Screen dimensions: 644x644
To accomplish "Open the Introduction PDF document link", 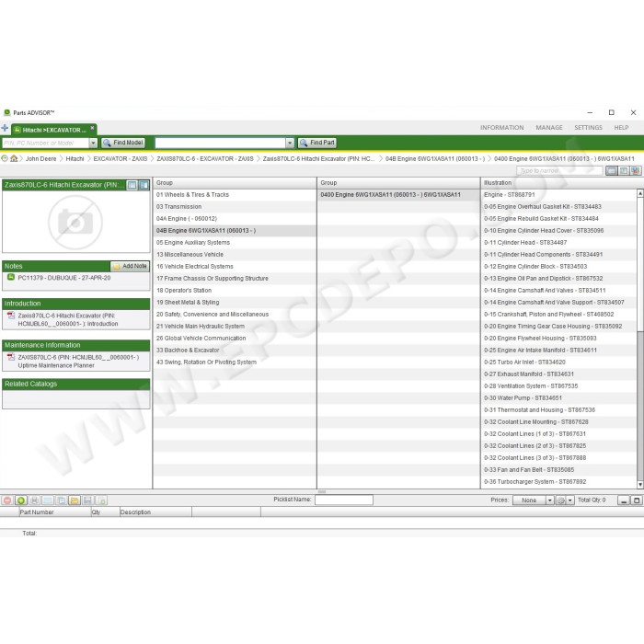I will tap(68, 319).
